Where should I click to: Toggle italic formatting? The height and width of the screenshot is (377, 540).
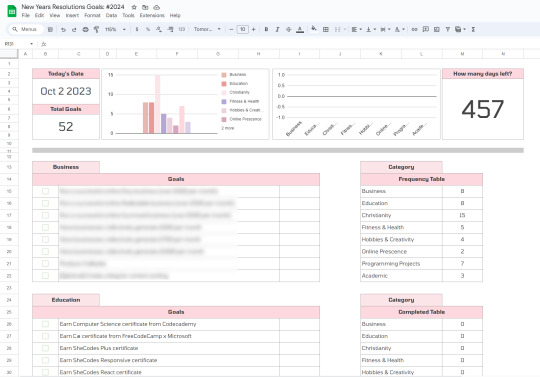point(277,30)
